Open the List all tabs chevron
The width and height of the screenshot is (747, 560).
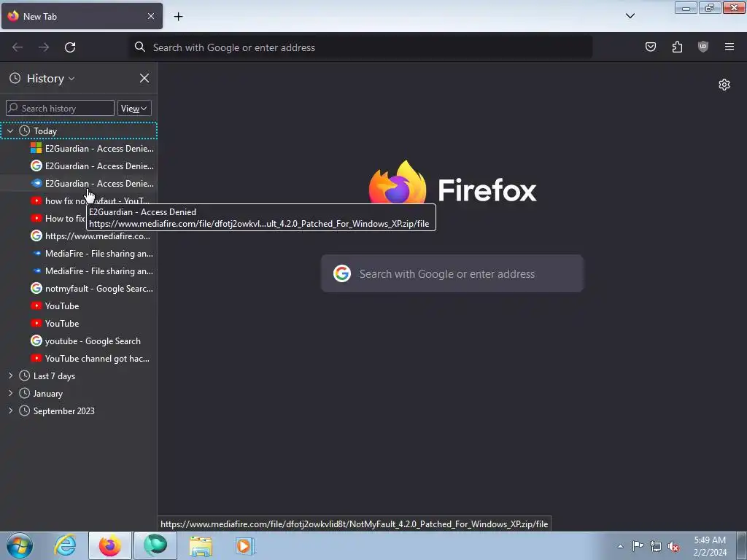[630, 16]
